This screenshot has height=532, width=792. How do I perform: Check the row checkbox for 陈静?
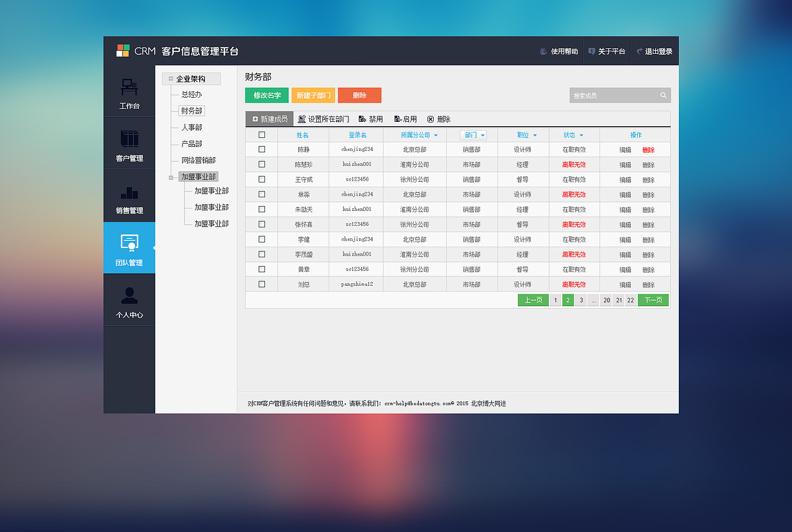[x=262, y=149]
